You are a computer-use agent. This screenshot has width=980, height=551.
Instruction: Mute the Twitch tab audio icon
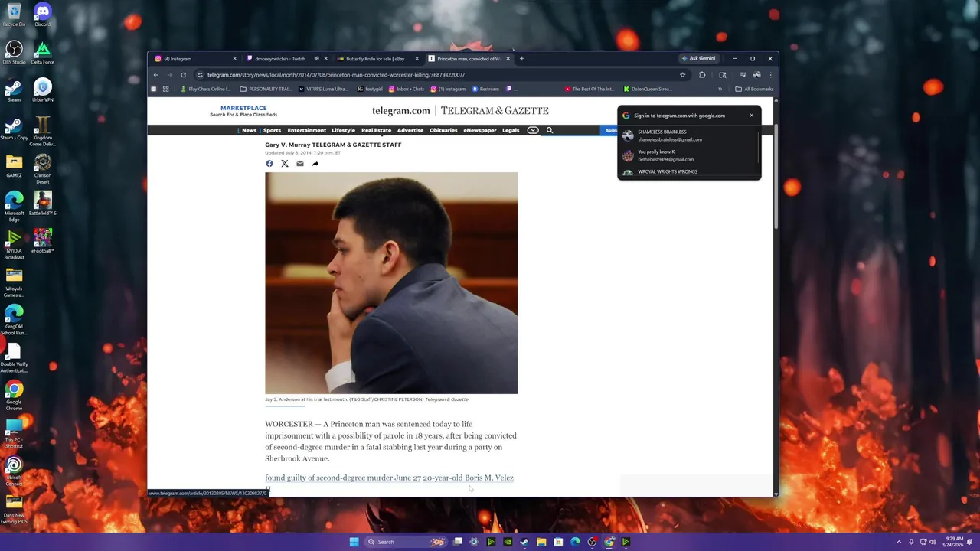316,59
